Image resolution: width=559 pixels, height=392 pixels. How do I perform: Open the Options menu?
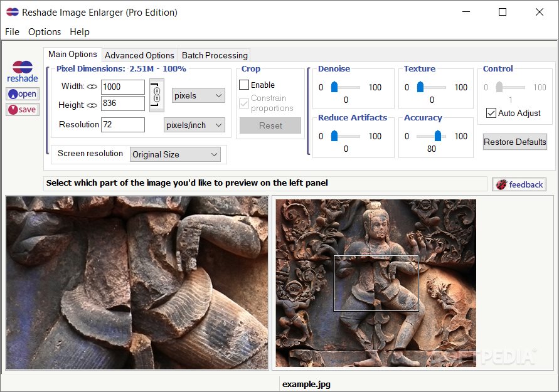[x=45, y=32]
